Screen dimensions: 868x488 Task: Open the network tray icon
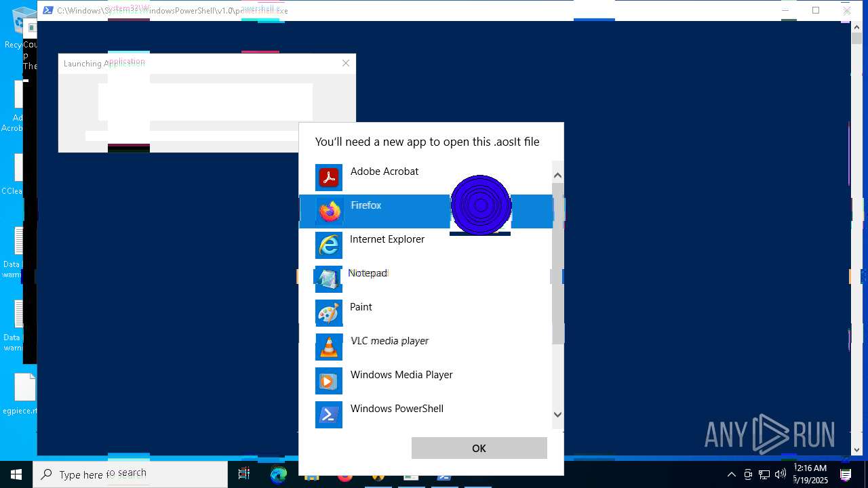[764, 474]
